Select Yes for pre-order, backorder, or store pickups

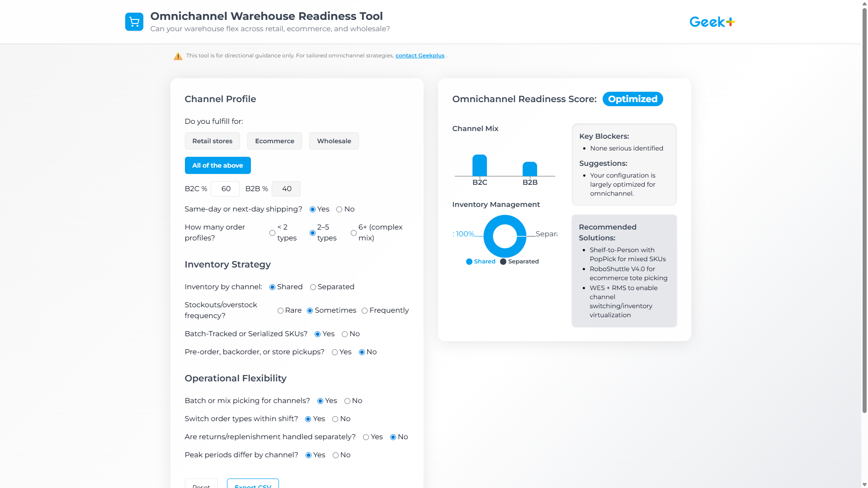point(335,352)
